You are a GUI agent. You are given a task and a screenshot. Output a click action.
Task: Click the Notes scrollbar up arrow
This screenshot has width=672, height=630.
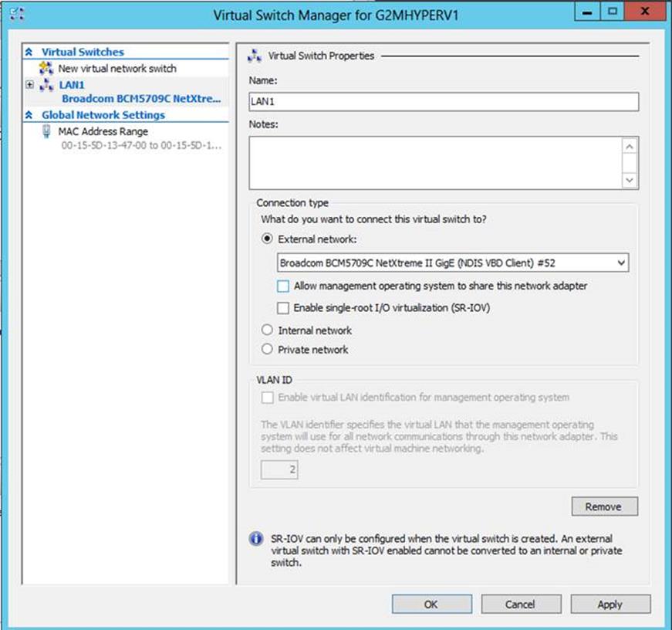tap(629, 147)
